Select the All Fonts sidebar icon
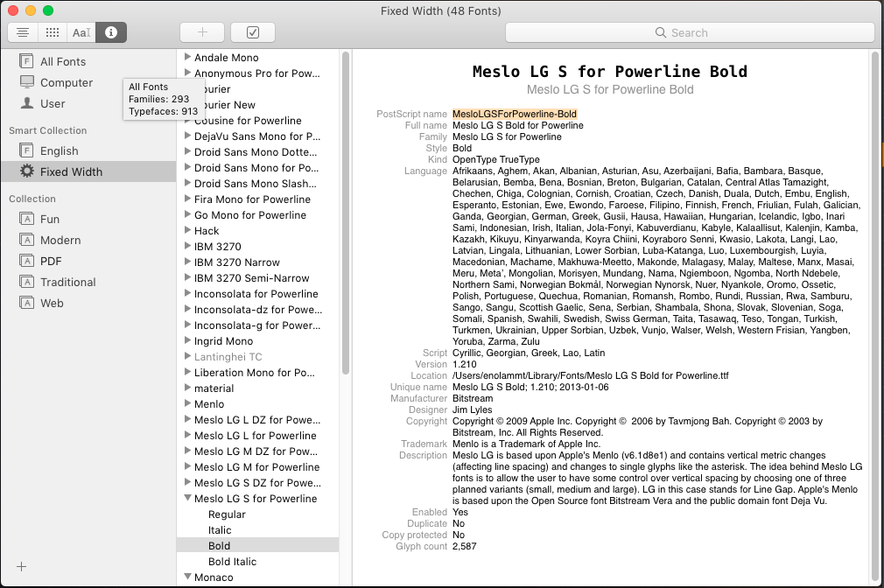 (26, 61)
